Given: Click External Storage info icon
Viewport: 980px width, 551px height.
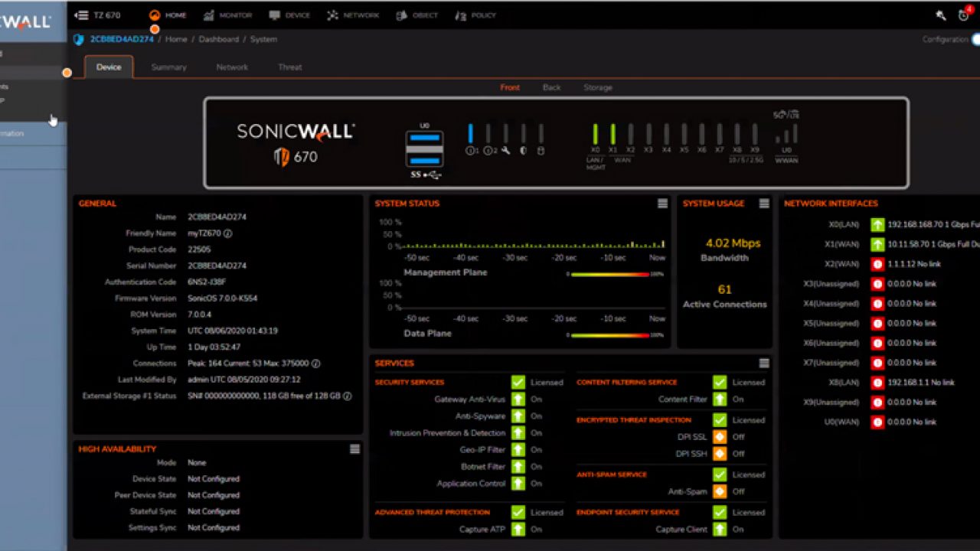Looking at the screenshot, I should click(x=347, y=396).
